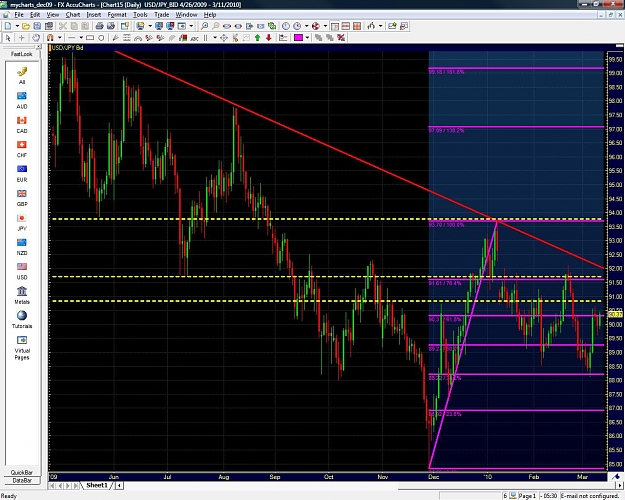625x500 pixels.
Task: Select NZD in FastLook panel
Action: point(22,247)
